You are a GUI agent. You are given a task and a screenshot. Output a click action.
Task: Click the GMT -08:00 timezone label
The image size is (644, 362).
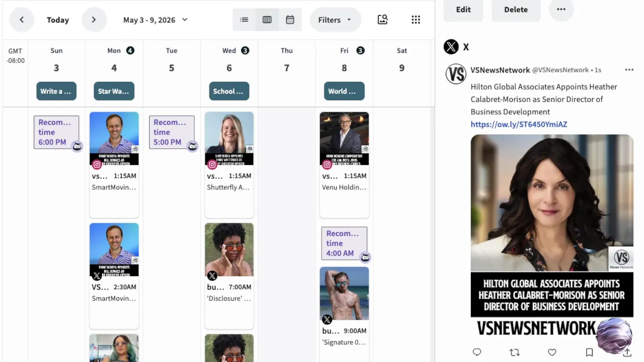(x=15, y=56)
